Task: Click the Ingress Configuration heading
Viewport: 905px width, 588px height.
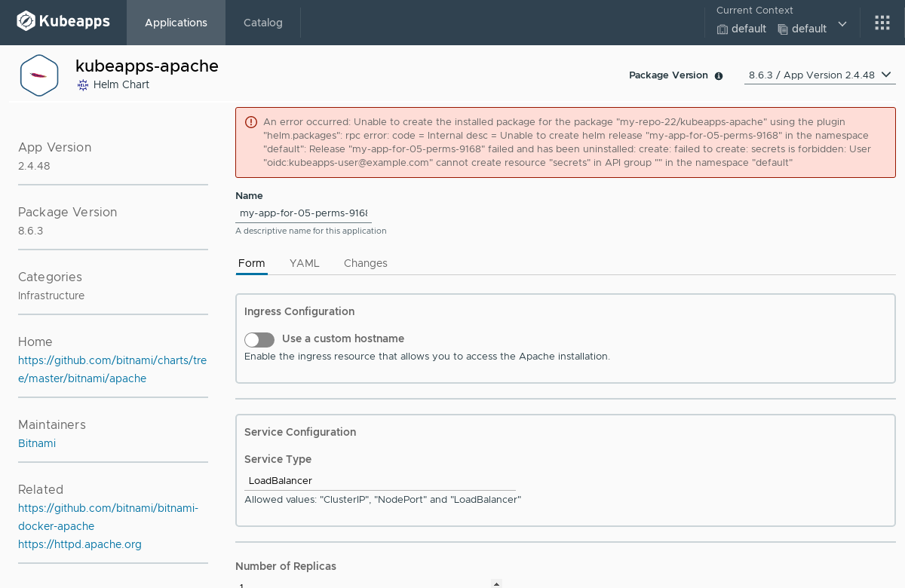Action: [x=299, y=311]
